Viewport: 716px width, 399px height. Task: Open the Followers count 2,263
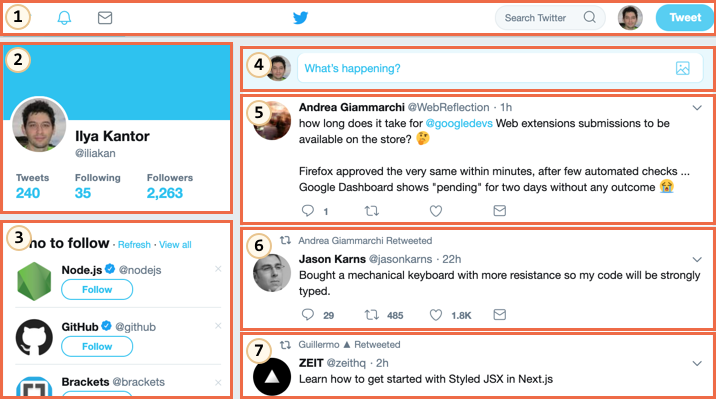click(x=164, y=193)
